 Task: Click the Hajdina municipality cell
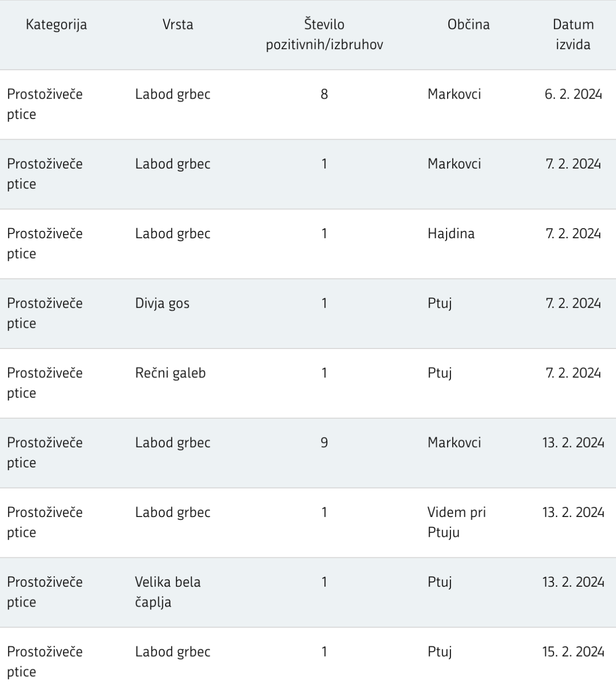coord(451,233)
